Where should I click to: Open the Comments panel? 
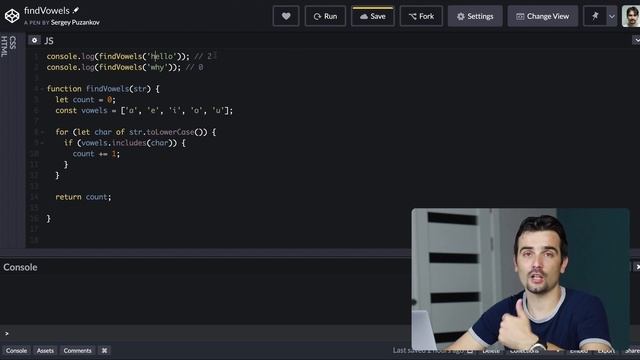tap(78, 351)
